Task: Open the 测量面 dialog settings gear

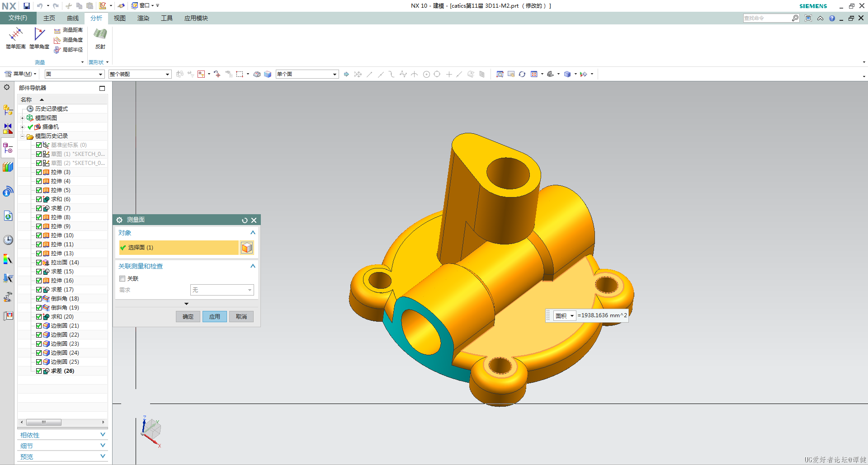Action: click(x=119, y=220)
